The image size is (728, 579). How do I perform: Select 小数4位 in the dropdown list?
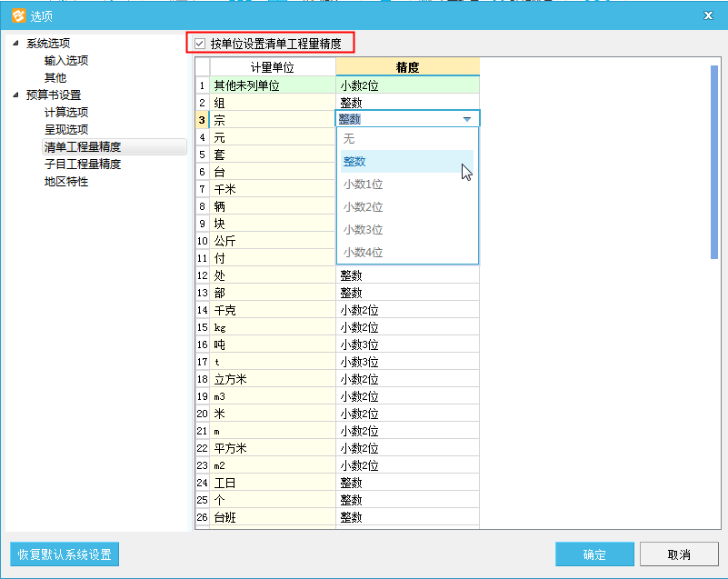click(364, 253)
